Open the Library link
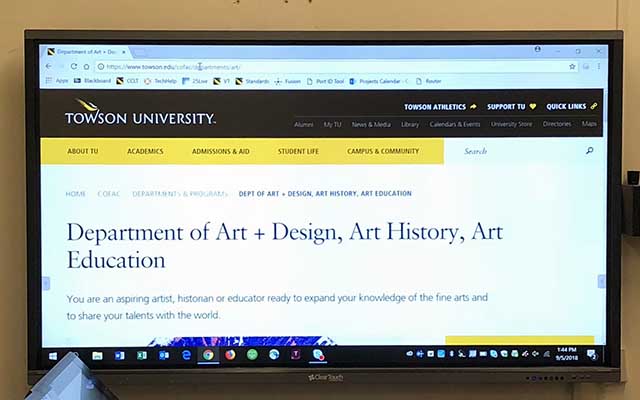Viewport: 640px width, 400px height. 410,124
